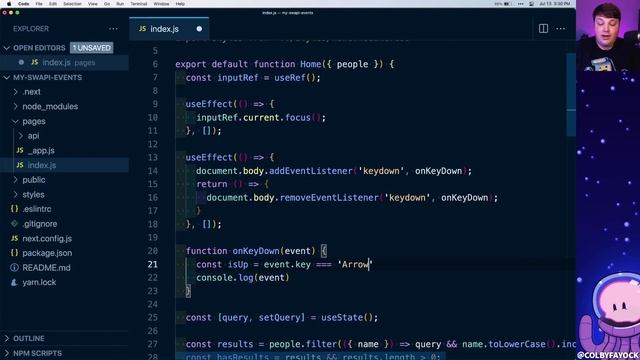The width and height of the screenshot is (640, 360).
Task: Click info icon beside README.md
Action: pos(14,268)
